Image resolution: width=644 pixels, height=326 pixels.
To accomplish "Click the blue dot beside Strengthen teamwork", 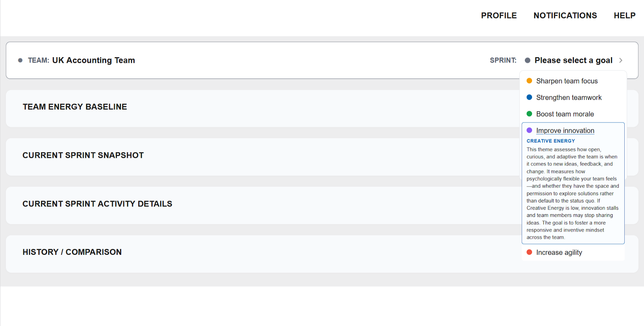I will pos(529,97).
